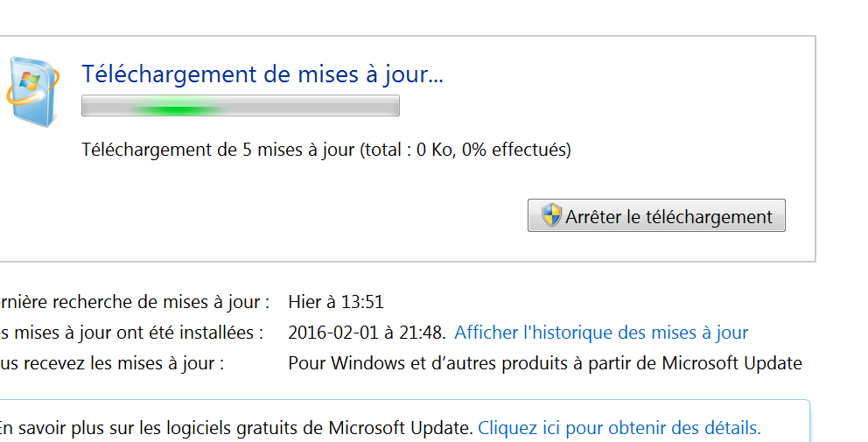This screenshot has width=868, height=442.
Task: Click the Windows Update box icon
Action: (x=33, y=91)
